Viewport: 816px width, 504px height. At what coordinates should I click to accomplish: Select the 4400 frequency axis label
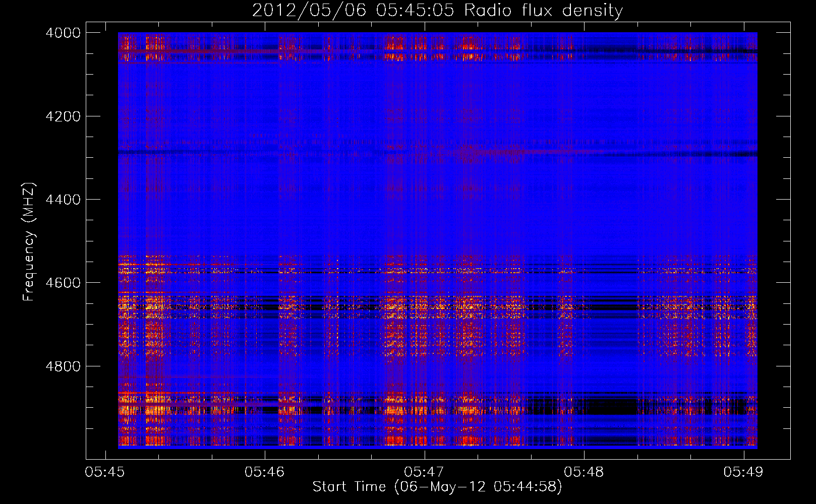(63, 200)
